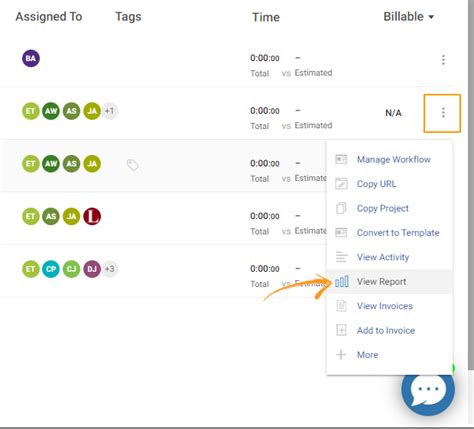Pick Convert to Template option
The width and height of the screenshot is (474, 429).
(389, 233)
